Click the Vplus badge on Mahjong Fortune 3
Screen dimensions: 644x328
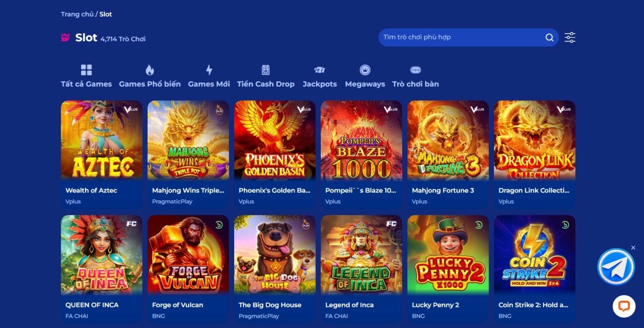(x=477, y=109)
